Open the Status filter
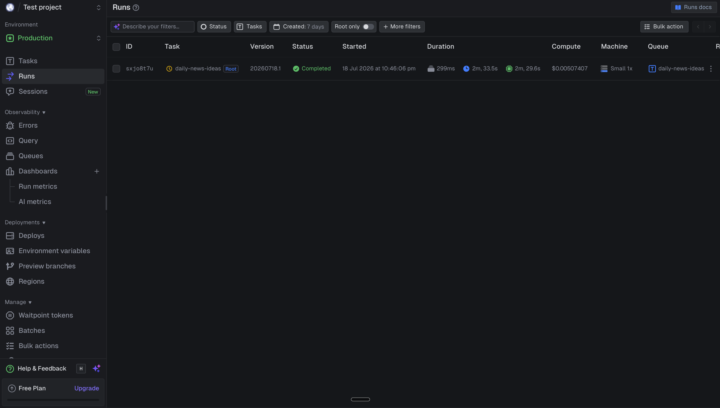 (x=214, y=27)
